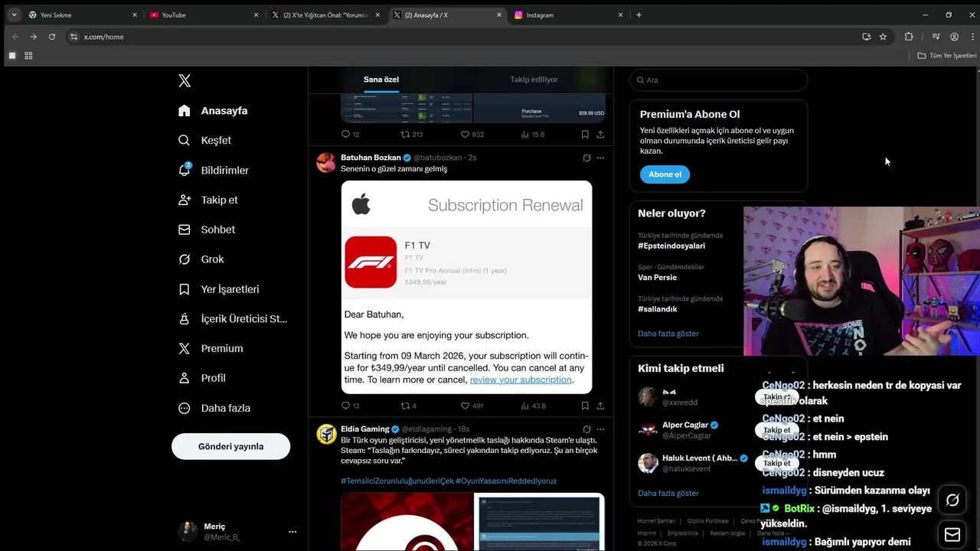View analytics showing 15 B views
Image resolution: width=980 pixels, height=551 pixels.
[x=533, y=134]
